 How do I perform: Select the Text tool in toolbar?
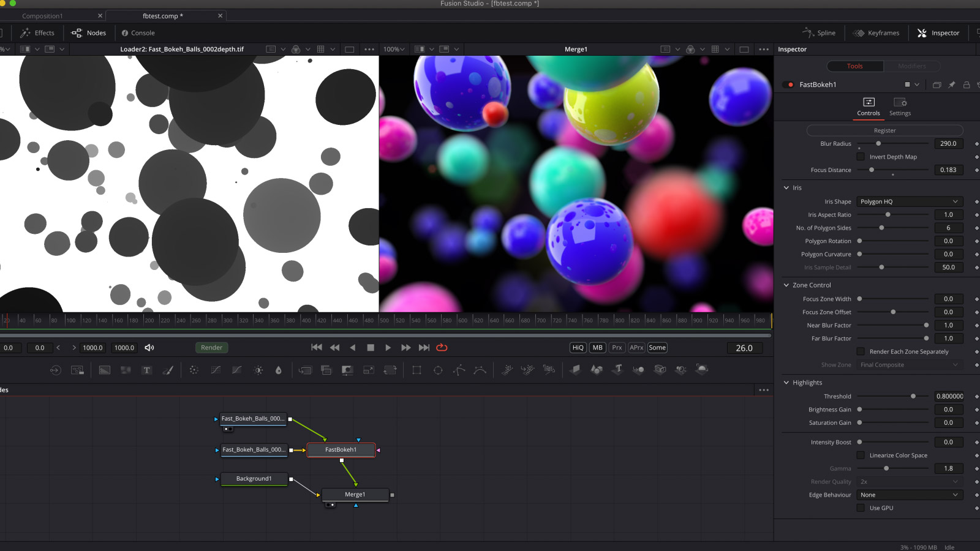click(146, 370)
